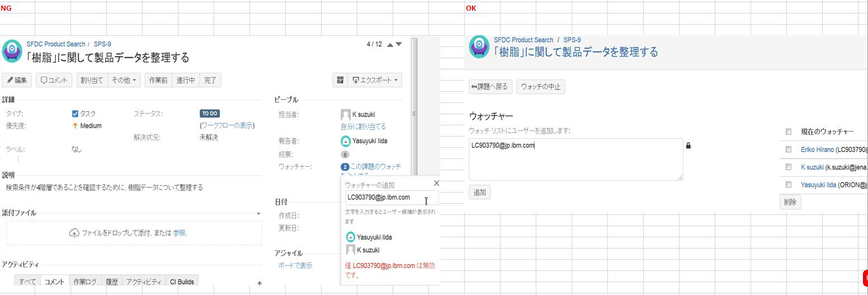Switch to the コメント activity tab
Image resolution: width=868 pixels, height=295 pixels.
click(54, 282)
